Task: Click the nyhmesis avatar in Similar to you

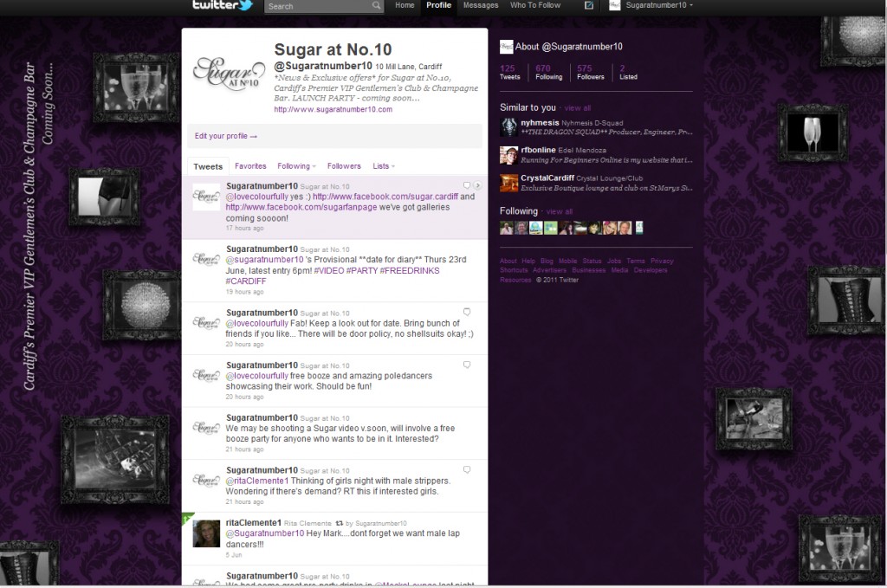Action: pos(508,126)
